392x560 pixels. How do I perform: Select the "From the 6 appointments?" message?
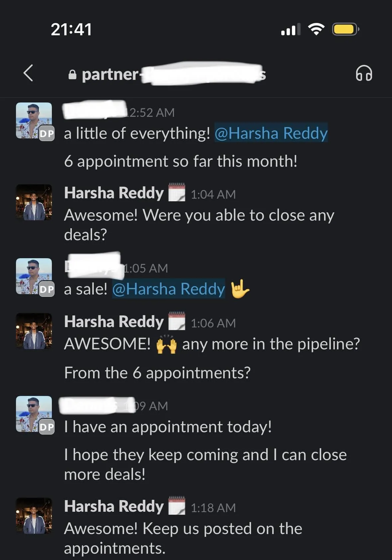(x=157, y=373)
